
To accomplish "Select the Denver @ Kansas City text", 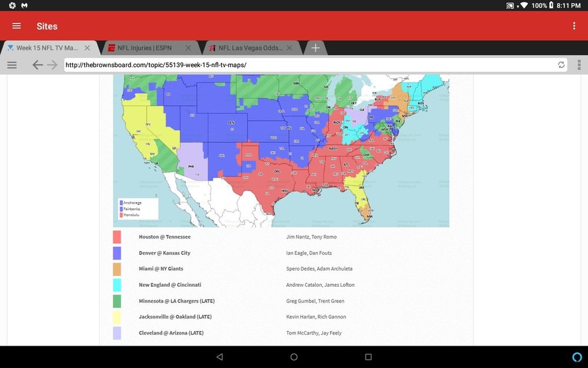I will (x=165, y=253).
